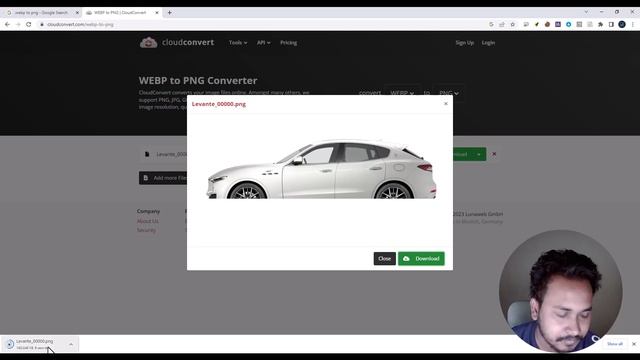Open the Tools menu in site header

[x=238, y=42]
